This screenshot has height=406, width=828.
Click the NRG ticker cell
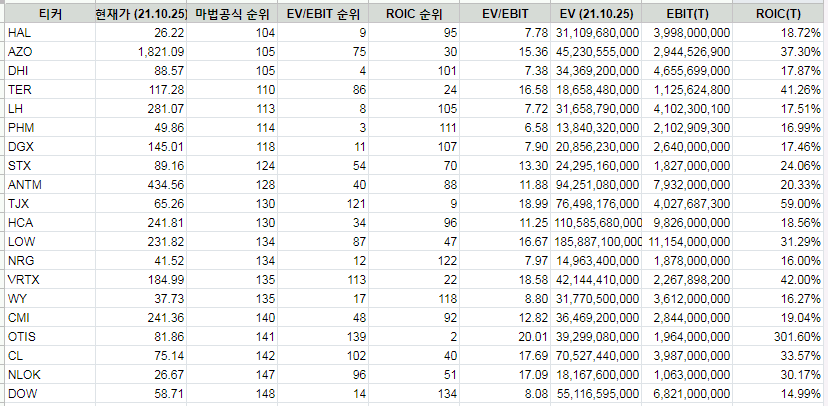50,261
